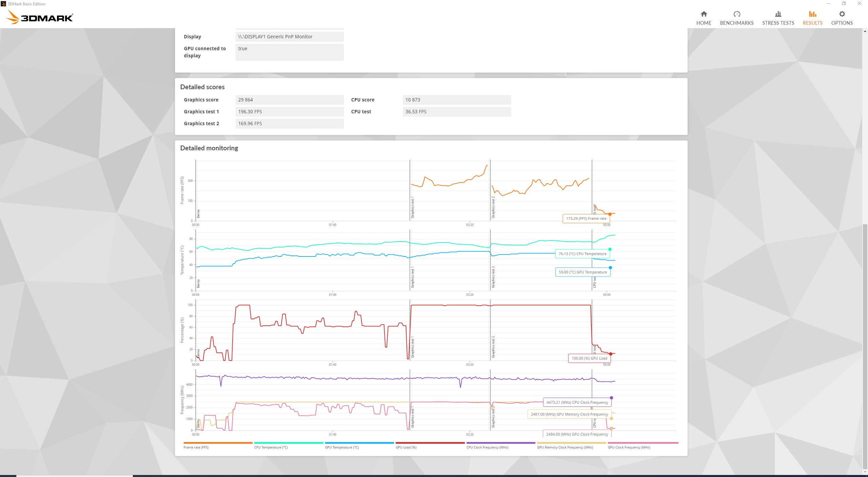Select the Results chart icon
The height and width of the screenshot is (477, 868).
pyautogui.click(x=812, y=14)
